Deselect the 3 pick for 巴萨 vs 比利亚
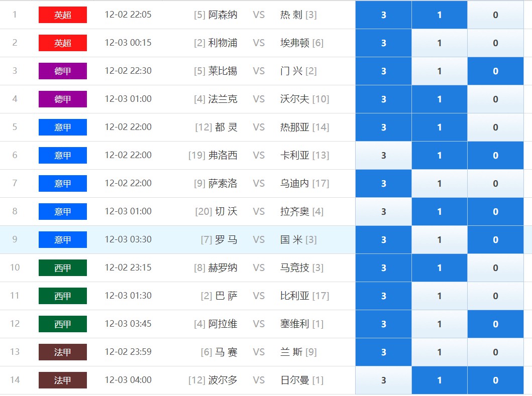This screenshot has width=532, height=396. tap(383, 296)
